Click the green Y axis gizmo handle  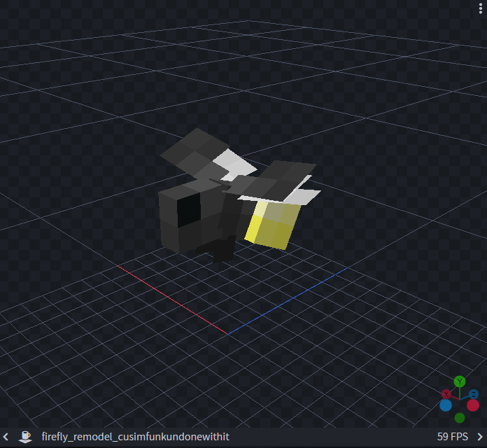coord(460,381)
